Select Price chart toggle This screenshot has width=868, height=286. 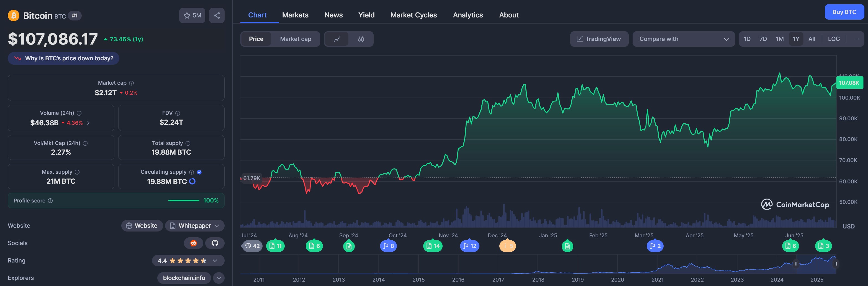256,39
